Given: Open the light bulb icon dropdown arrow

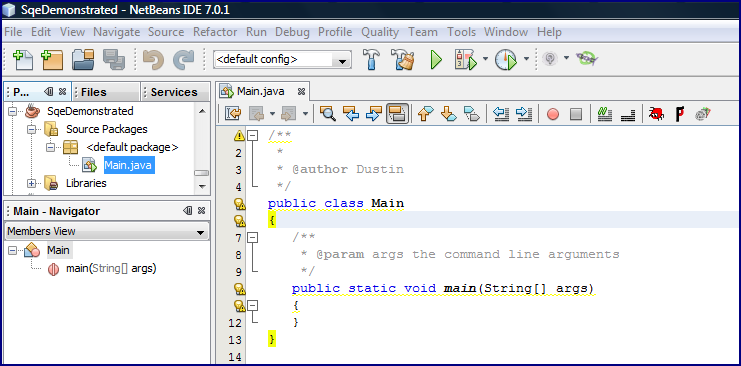Looking at the screenshot, I should [566, 59].
